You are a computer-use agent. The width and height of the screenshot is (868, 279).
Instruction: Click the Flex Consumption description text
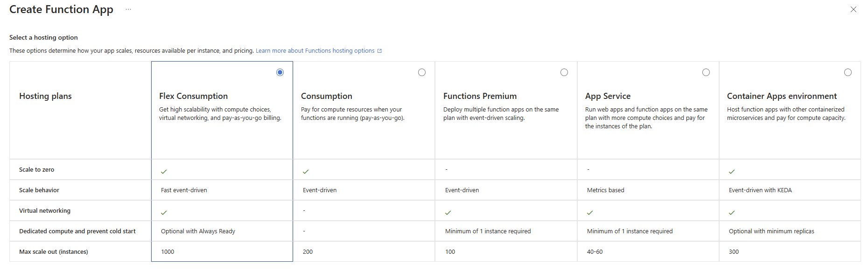[220, 114]
